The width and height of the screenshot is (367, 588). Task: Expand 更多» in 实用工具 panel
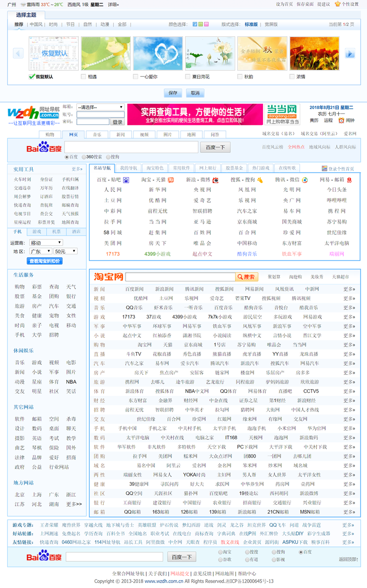point(77,169)
